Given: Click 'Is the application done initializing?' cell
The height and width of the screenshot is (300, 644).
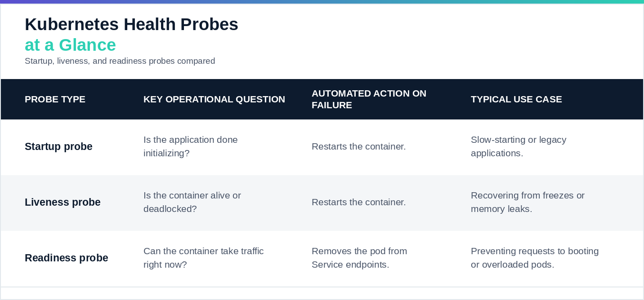Looking at the screenshot, I should click(191, 146).
